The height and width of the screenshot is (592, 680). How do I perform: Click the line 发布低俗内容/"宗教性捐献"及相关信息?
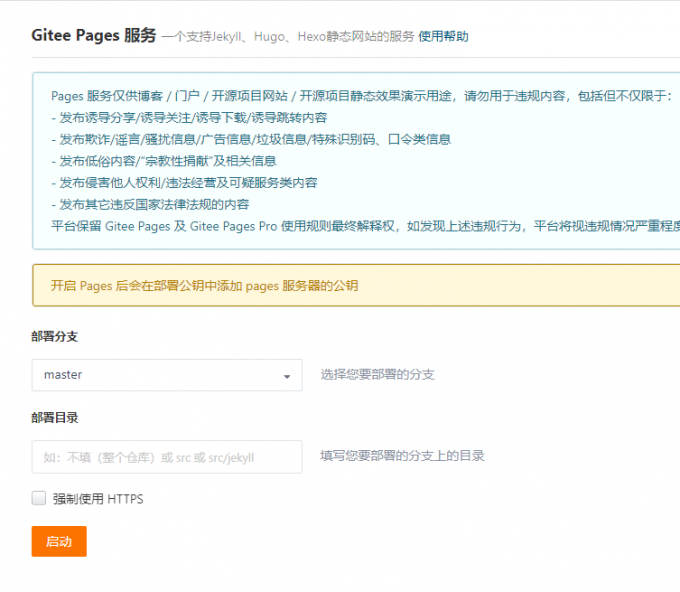click(163, 161)
